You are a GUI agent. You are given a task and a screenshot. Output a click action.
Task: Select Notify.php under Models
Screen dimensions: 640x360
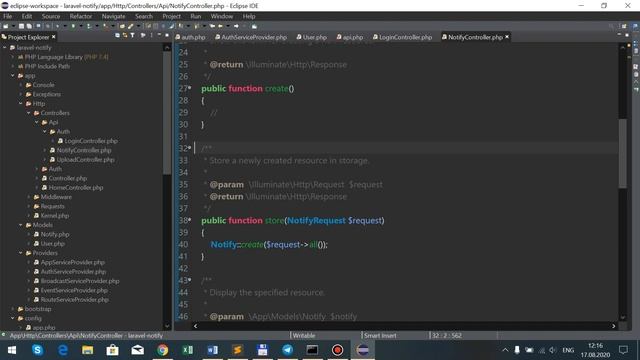pyautogui.click(x=55, y=234)
